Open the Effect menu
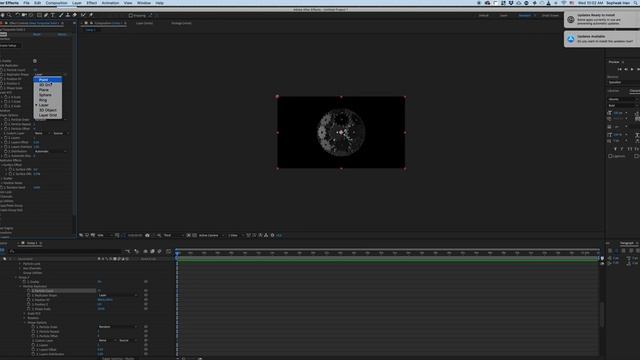 [x=91, y=3]
